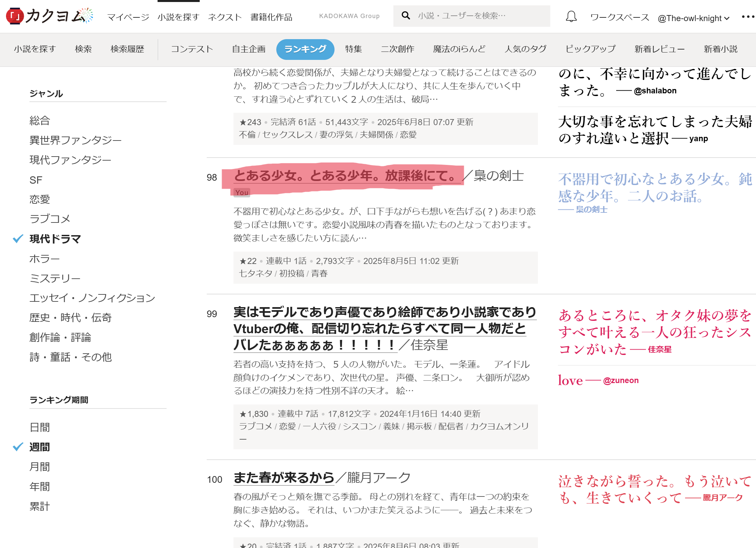
Task: Select 月間 ranking period
Action: coord(39,467)
